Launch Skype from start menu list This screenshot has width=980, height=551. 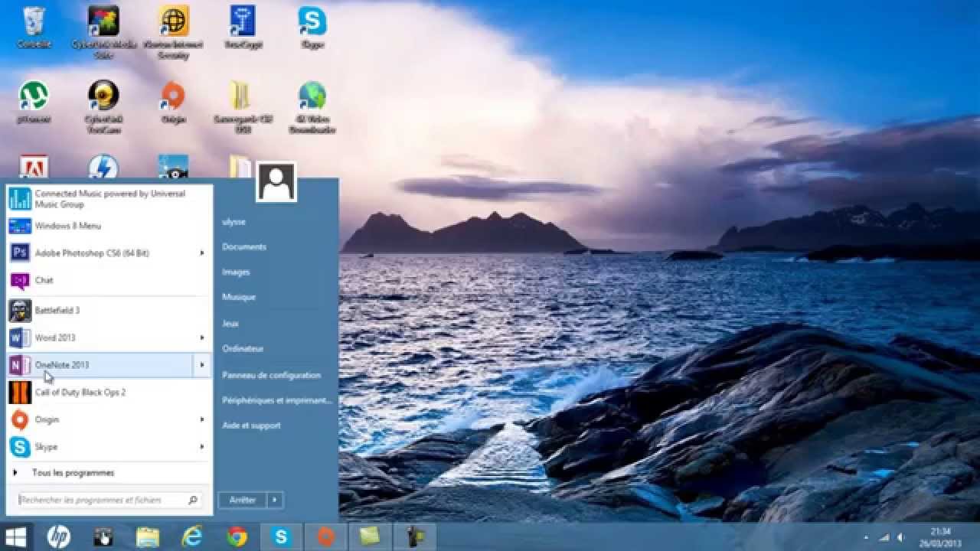(x=109, y=447)
